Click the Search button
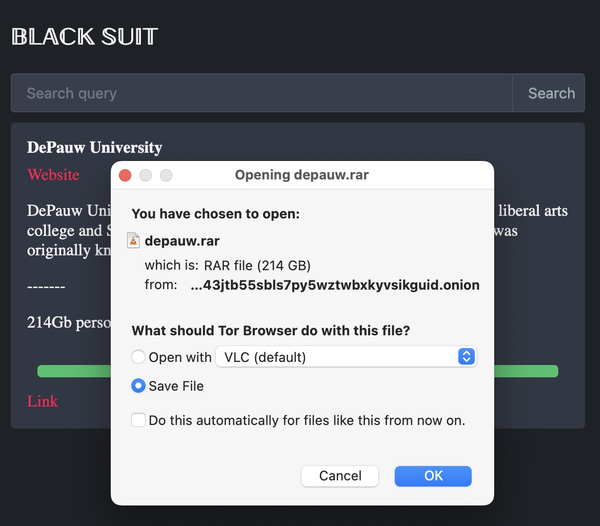Viewport: 600px width, 526px height. (551, 93)
